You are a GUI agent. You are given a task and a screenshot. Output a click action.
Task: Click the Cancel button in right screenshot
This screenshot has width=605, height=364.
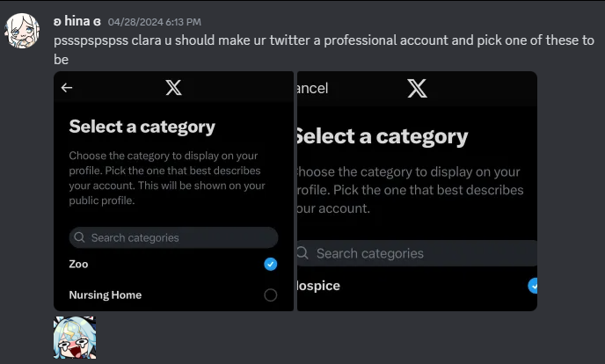(x=312, y=88)
